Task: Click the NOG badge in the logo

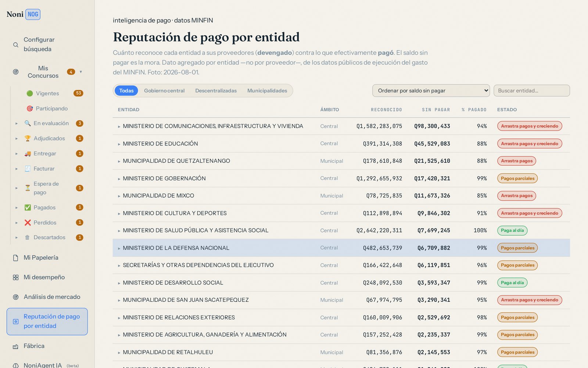Action: pyautogui.click(x=33, y=14)
